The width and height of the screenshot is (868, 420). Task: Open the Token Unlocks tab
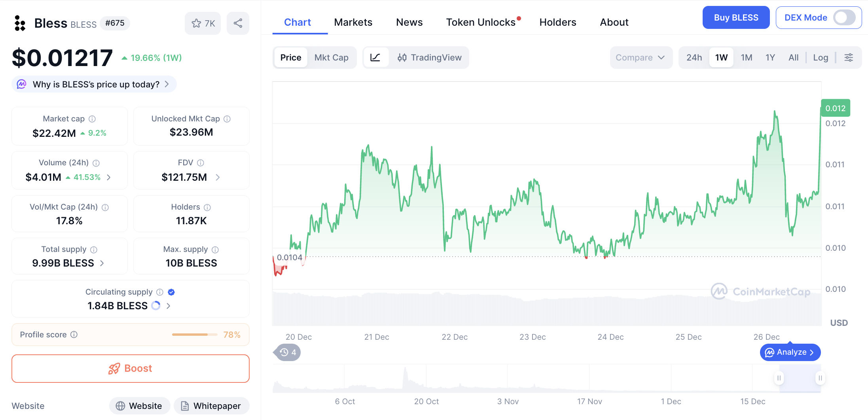pyautogui.click(x=481, y=23)
